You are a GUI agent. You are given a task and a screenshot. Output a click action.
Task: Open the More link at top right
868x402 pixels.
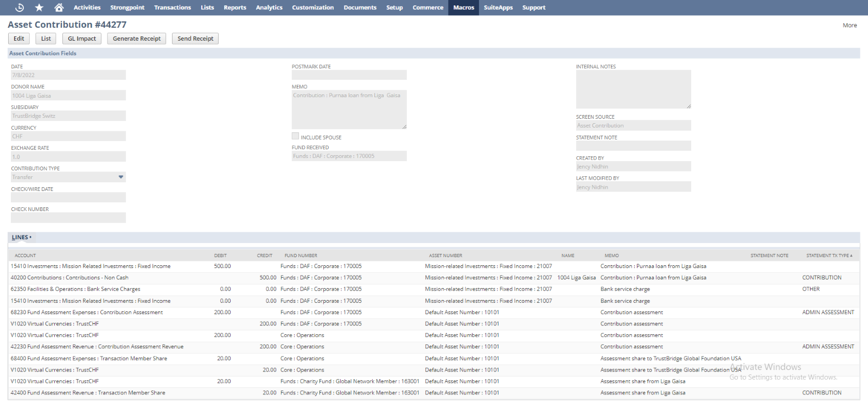click(x=850, y=25)
